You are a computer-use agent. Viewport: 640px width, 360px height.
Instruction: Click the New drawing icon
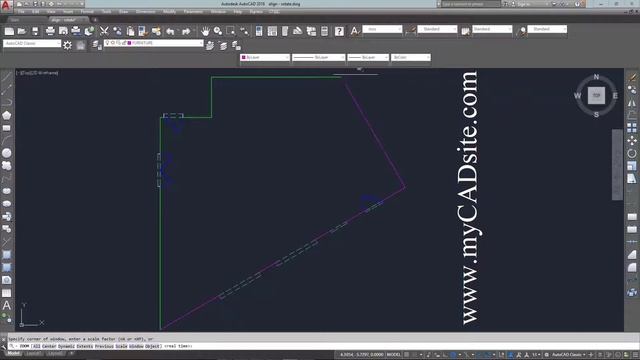coord(9,31)
